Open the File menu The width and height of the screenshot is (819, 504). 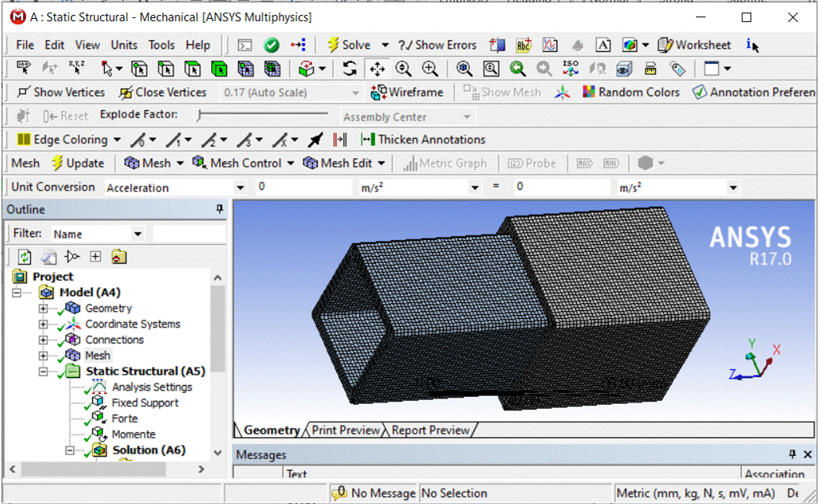[x=25, y=45]
